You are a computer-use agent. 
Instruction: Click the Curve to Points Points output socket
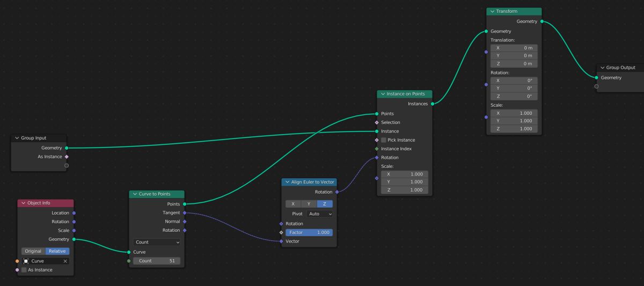pyautogui.click(x=185, y=204)
